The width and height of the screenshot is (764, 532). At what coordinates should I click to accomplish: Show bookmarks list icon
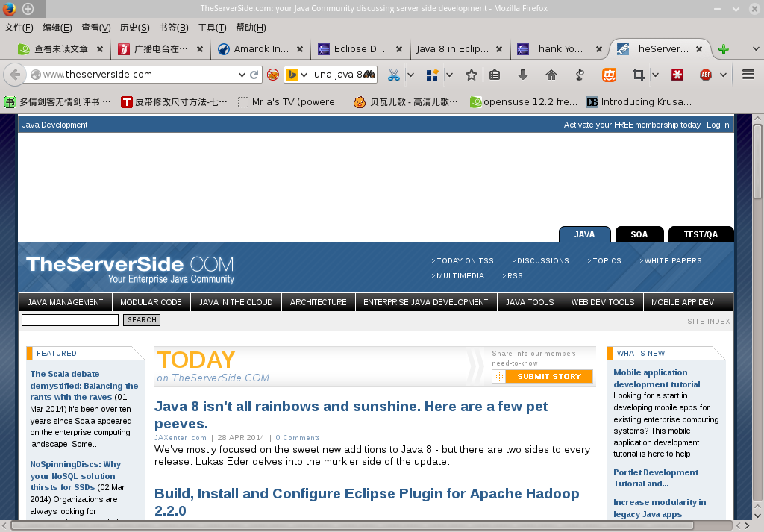pos(495,75)
